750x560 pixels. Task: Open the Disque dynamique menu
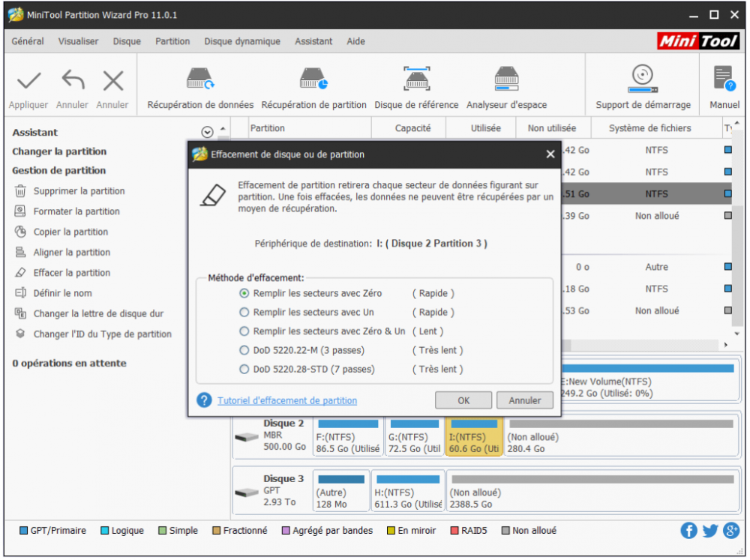(x=242, y=41)
